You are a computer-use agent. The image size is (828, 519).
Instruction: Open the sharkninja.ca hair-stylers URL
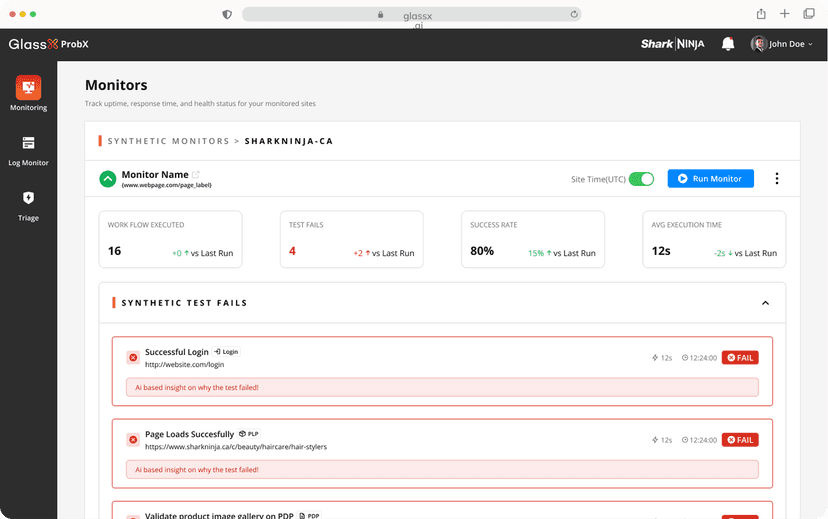(x=236, y=447)
